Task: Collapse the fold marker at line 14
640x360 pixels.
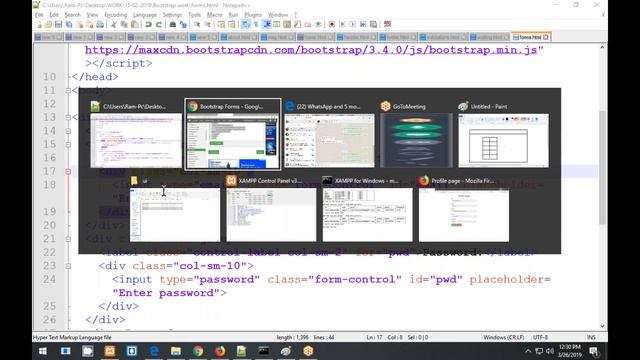Action: (68, 131)
